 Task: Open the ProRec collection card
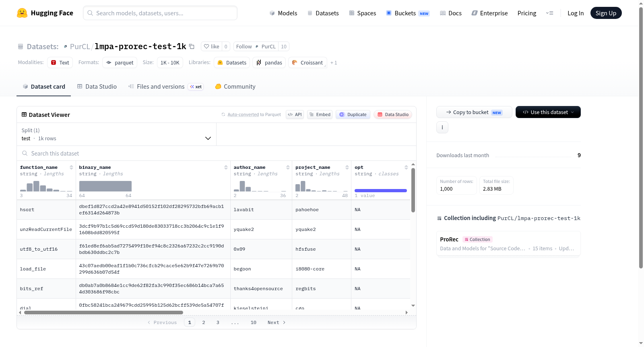click(508, 243)
